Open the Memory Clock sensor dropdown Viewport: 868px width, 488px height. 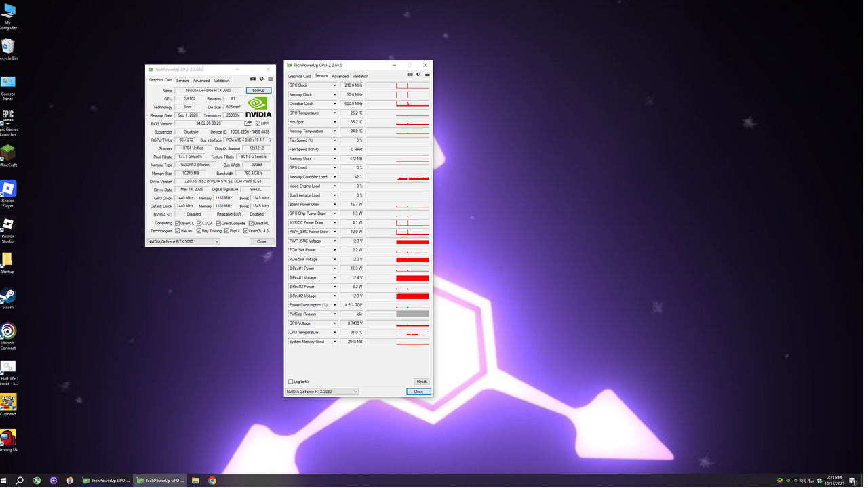click(334, 95)
